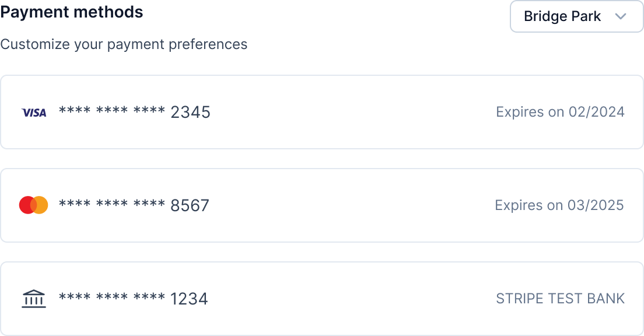Click the Visa logo icon
This screenshot has width=644, height=336.
coord(34,113)
